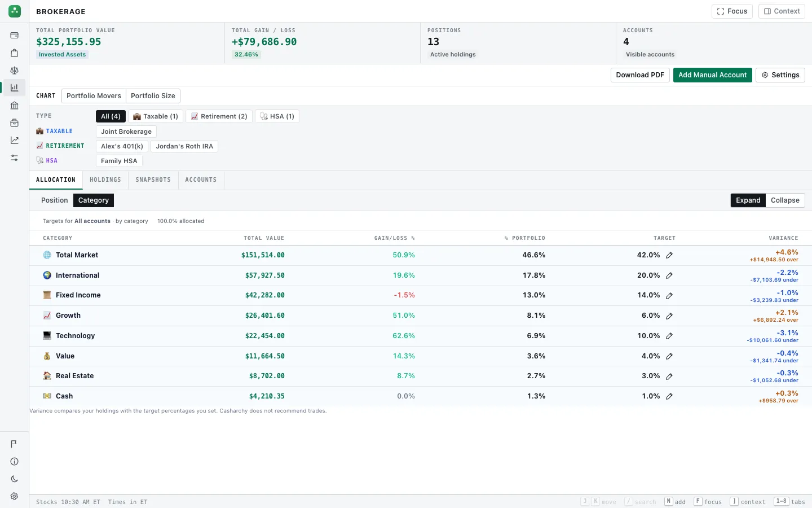Image resolution: width=812 pixels, height=508 pixels.
Task: Open the gear settings sidebar icon
Action: point(15,497)
